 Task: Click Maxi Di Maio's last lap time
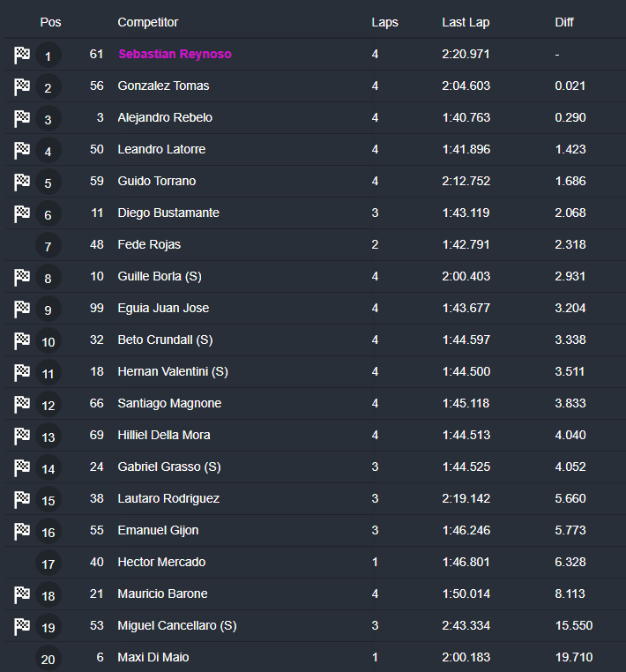click(x=466, y=657)
